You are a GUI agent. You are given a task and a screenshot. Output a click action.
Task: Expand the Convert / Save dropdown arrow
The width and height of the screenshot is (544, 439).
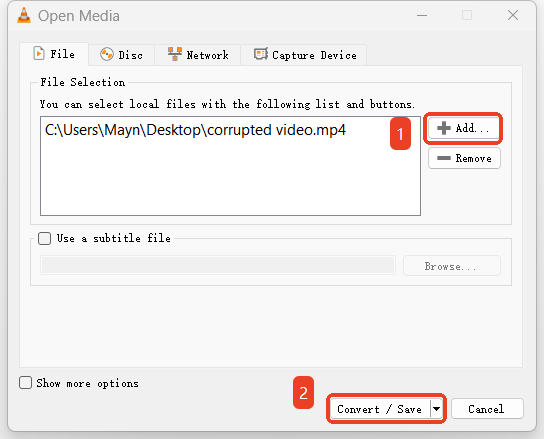pos(436,409)
